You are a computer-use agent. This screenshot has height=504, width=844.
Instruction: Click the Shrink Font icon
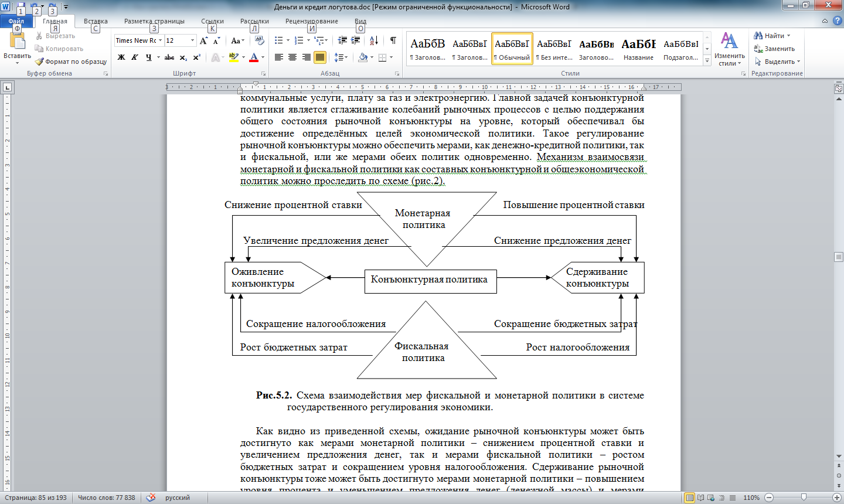(x=216, y=40)
